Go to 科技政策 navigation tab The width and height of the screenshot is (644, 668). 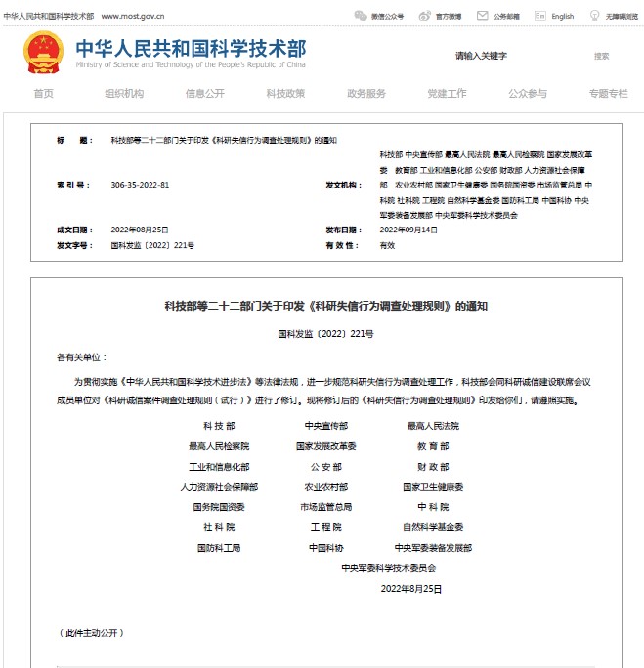285,94
